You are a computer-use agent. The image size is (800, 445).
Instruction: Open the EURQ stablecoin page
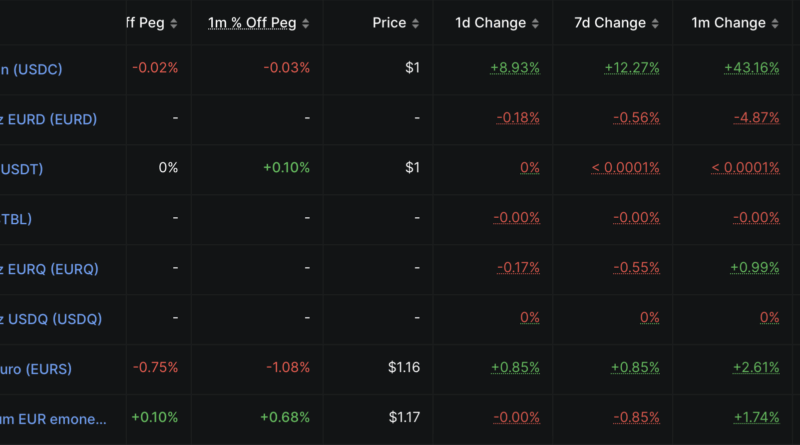coord(49,269)
